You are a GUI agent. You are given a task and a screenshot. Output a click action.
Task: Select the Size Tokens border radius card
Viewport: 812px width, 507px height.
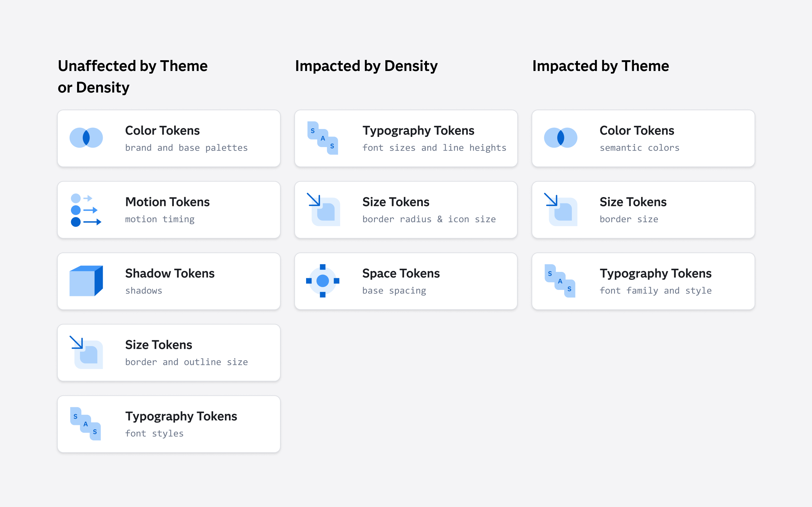click(406, 209)
